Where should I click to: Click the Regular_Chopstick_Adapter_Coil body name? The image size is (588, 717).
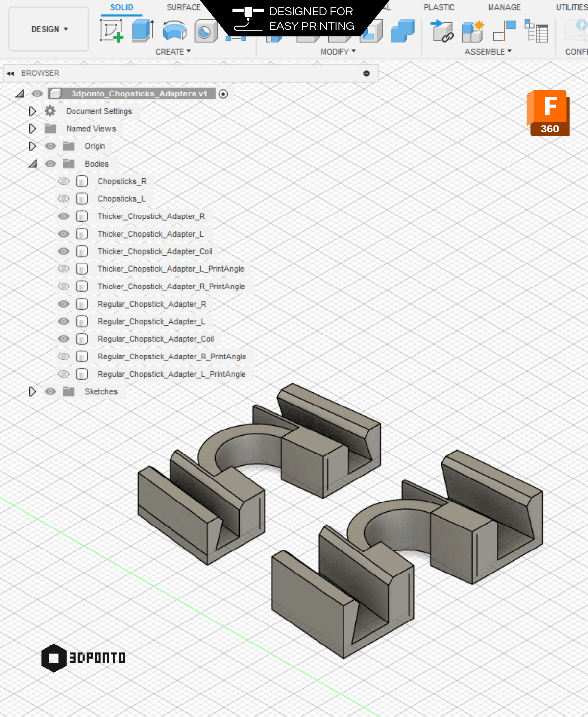[x=156, y=339]
